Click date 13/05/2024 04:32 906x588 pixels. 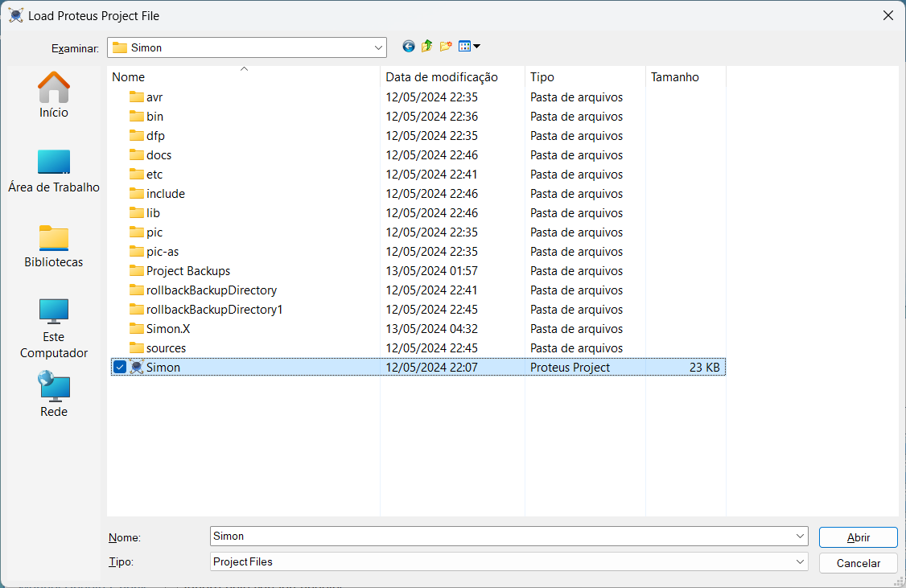(431, 329)
